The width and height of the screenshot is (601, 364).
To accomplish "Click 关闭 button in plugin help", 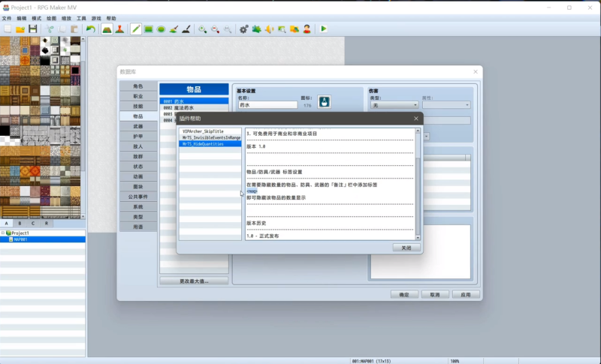I will click(x=406, y=248).
